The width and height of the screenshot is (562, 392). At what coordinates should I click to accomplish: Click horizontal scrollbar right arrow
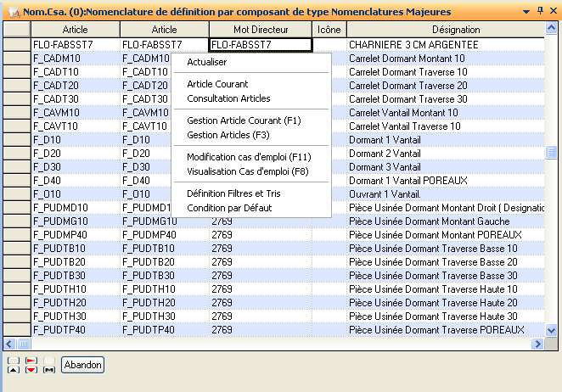point(537,344)
